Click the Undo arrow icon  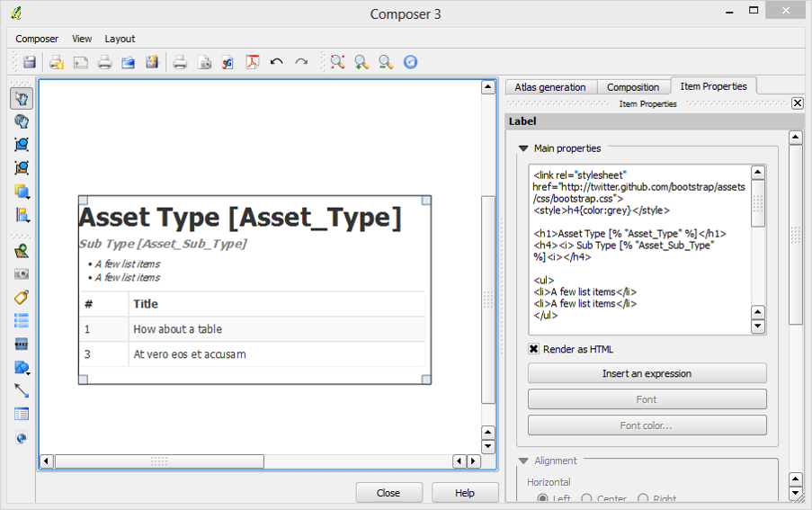coord(277,62)
